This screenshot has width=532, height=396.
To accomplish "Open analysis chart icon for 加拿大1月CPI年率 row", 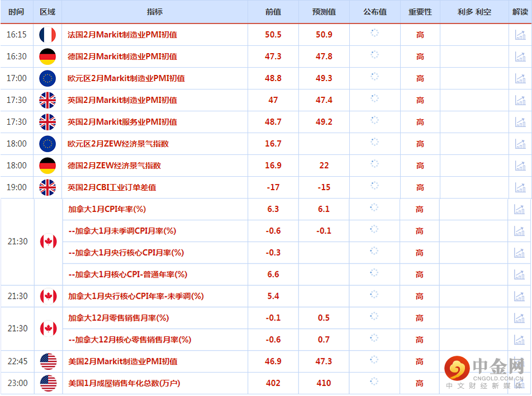I will 520,209.
